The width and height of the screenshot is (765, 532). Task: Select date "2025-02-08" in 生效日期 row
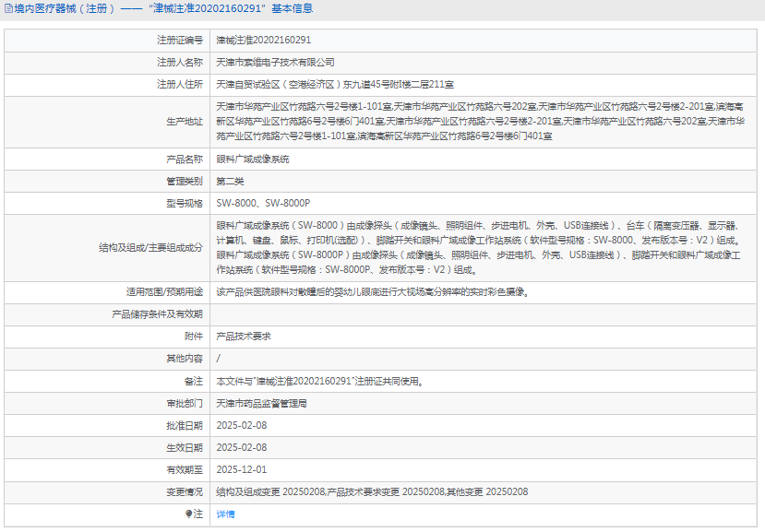[242, 448]
